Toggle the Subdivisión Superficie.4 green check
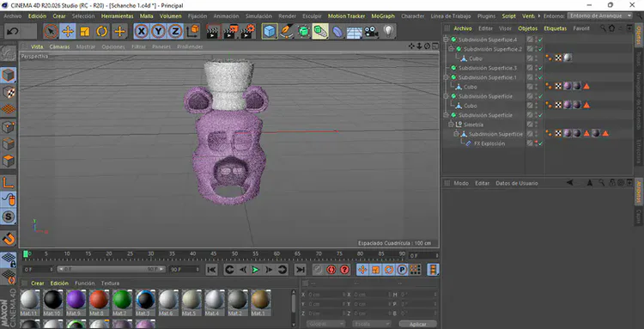 pyautogui.click(x=540, y=40)
